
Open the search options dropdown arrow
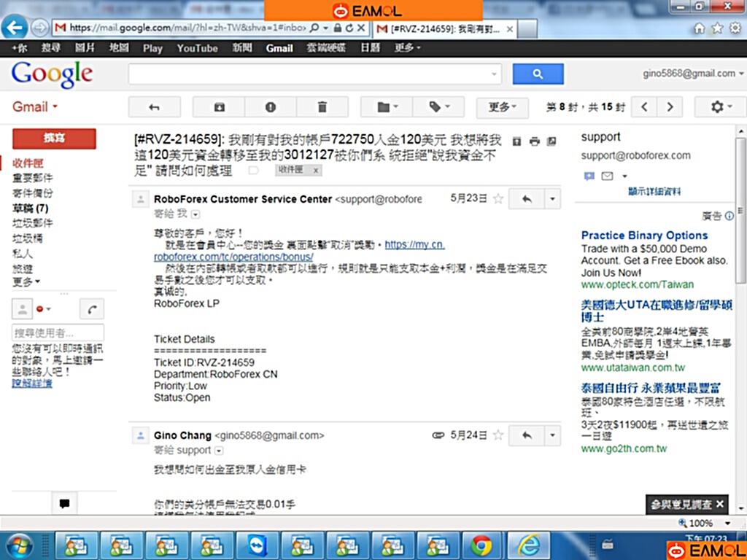point(494,74)
